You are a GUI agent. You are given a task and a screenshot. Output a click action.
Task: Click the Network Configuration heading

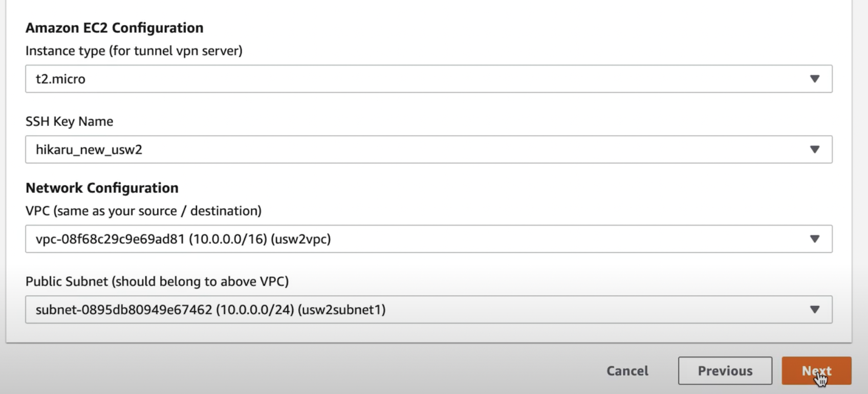(x=102, y=188)
